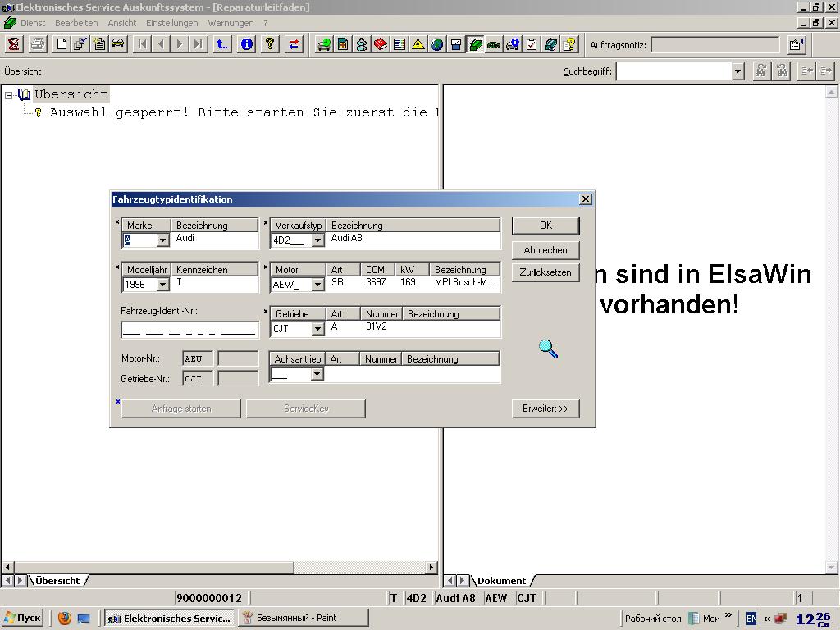
Task: Click the Fahrzeug-Ident.-Nr. input field
Action: (x=190, y=330)
